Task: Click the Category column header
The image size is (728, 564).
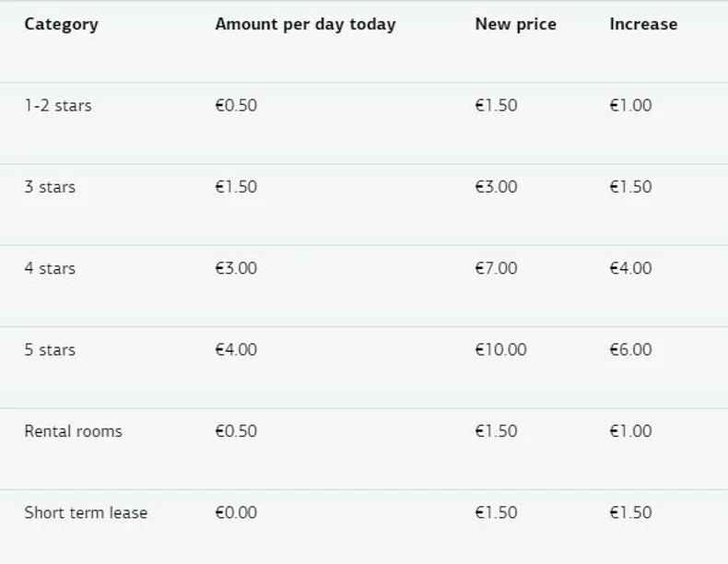Action: [x=61, y=24]
